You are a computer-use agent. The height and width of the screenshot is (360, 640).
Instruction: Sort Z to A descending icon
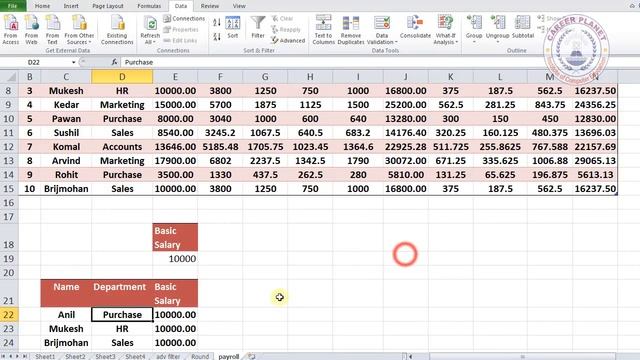[x=217, y=37]
